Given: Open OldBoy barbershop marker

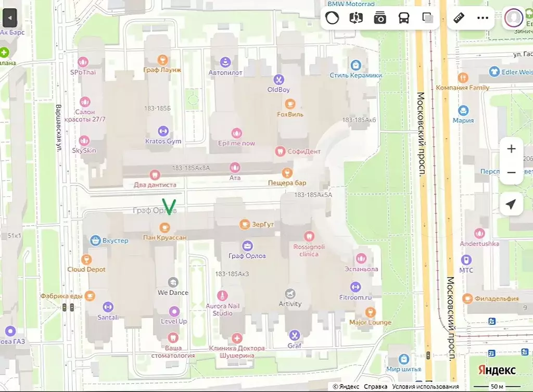Looking at the screenshot, I should tap(278, 80).
